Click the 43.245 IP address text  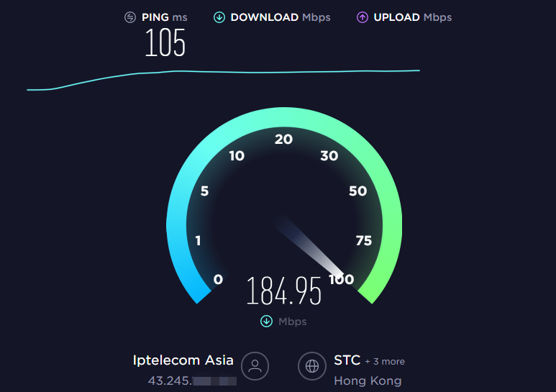[x=170, y=380]
